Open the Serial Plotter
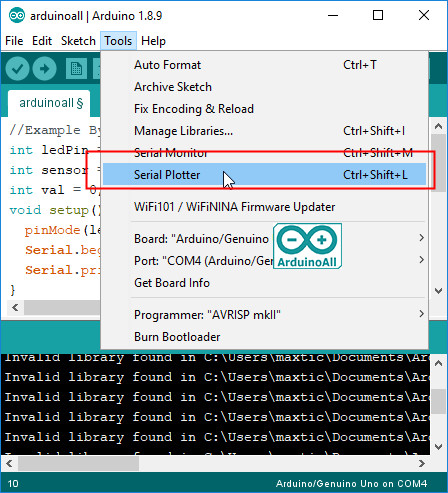 (x=264, y=174)
